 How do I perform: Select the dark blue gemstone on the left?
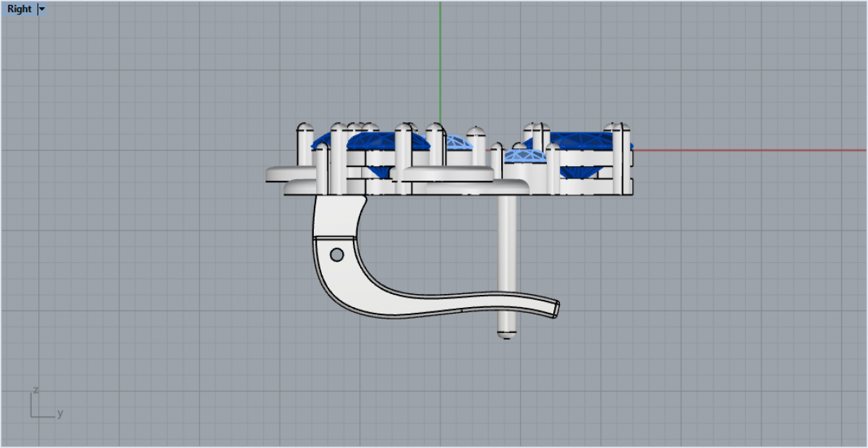[x=376, y=140]
